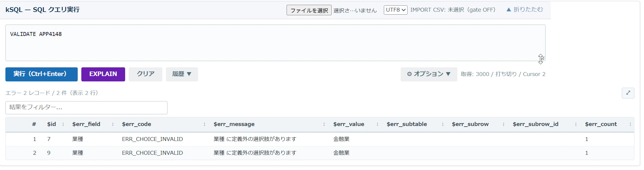The height and width of the screenshot is (170, 644).
Task: Click the 金融業 value in row 1
Action: [x=341, y=139]
